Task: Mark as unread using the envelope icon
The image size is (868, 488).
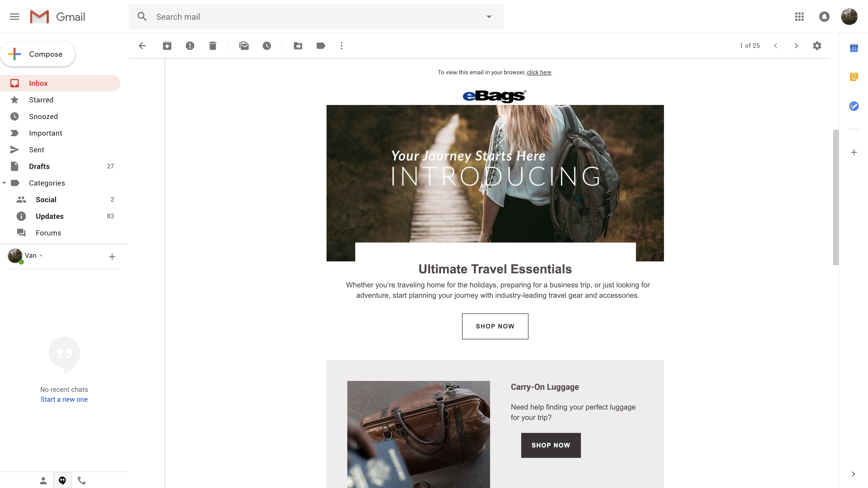Action: click(x=244, y=45)
